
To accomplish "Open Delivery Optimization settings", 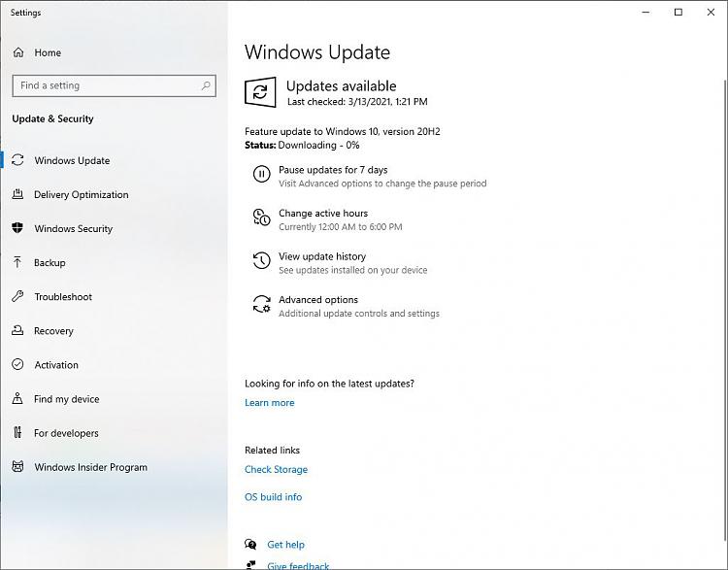I will point(82,194).
